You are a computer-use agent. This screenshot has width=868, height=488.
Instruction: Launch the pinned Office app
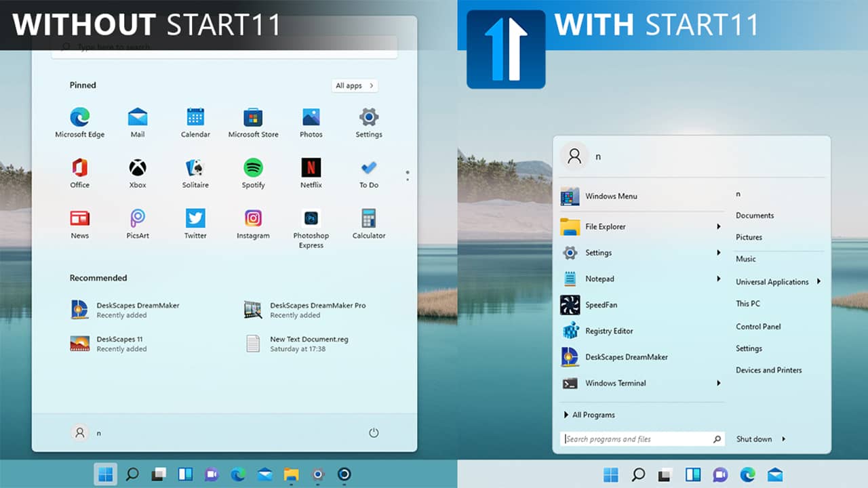click(80, 173)
